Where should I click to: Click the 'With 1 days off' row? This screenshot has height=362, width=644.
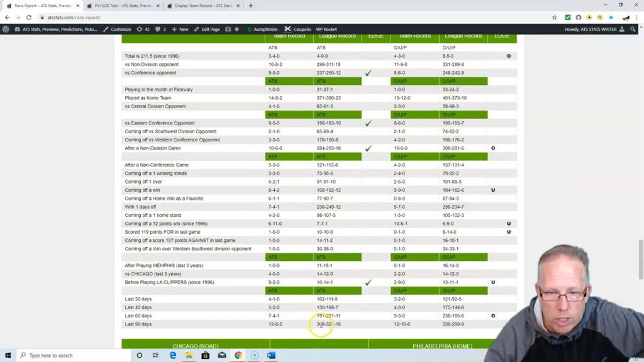point(319,207)
